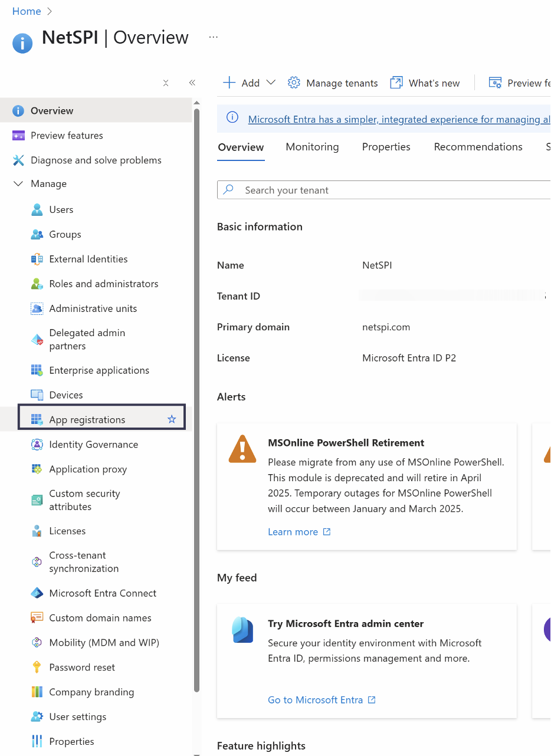551x756 pixels.
Task: Click the Search your tenant field
Action: coord(389,190)
